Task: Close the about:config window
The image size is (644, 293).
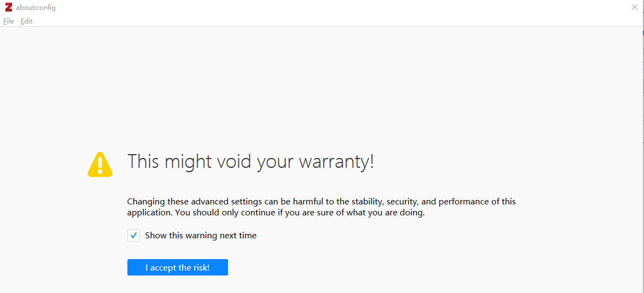Action: tap(634, 7)
